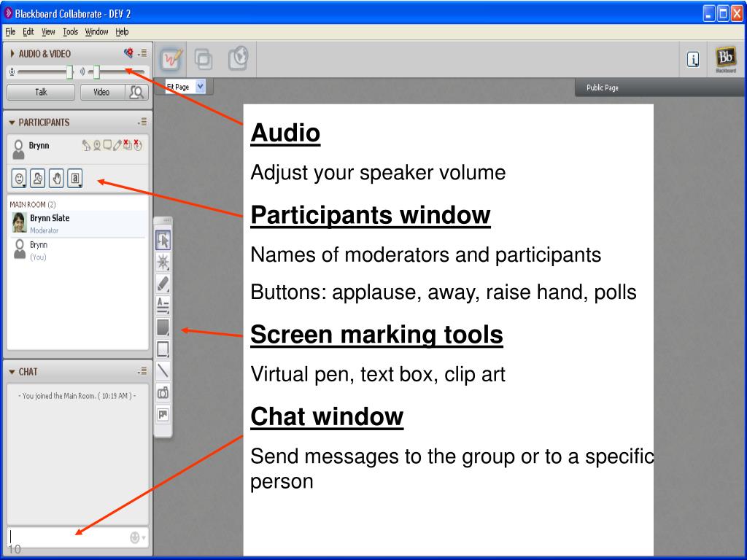Click the emoticon button in chat input
This screenshot has width=747, height=560.
click(137, 537)
